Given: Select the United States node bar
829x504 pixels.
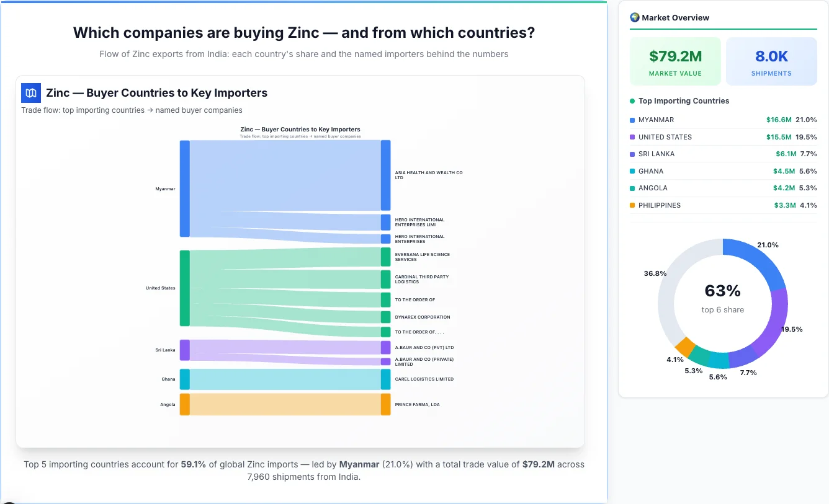Looking at the screenshot, I should coord(184,288).
